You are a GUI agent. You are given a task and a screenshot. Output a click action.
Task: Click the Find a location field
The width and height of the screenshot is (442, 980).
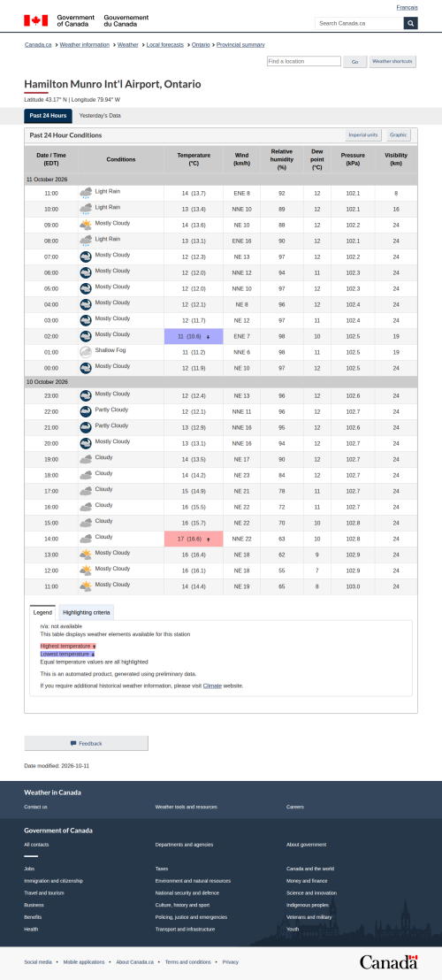click(x=304, y=61)
